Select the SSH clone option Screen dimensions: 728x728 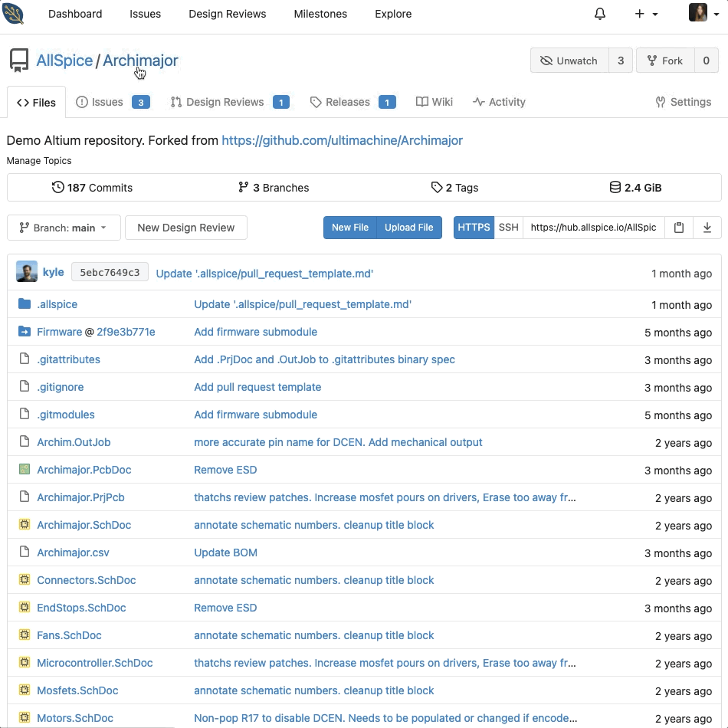(508, 228)
